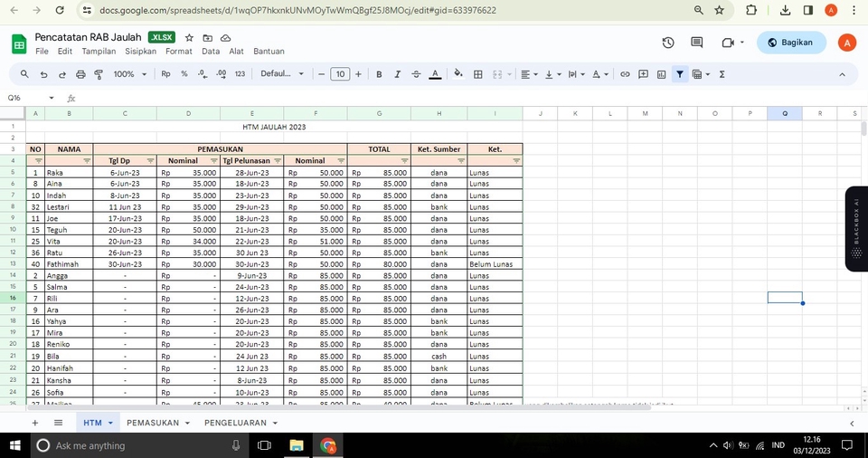Open borders menu
Image resolution: width=868 pixels, height=458 pixels.
tap(477, 74)
